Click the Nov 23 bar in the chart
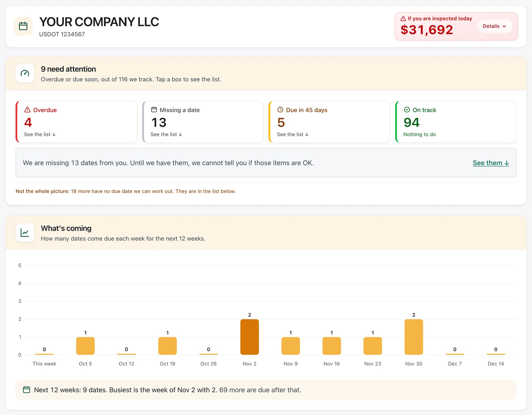The height and width of the screenshot is (415, 532). point(373,346)
